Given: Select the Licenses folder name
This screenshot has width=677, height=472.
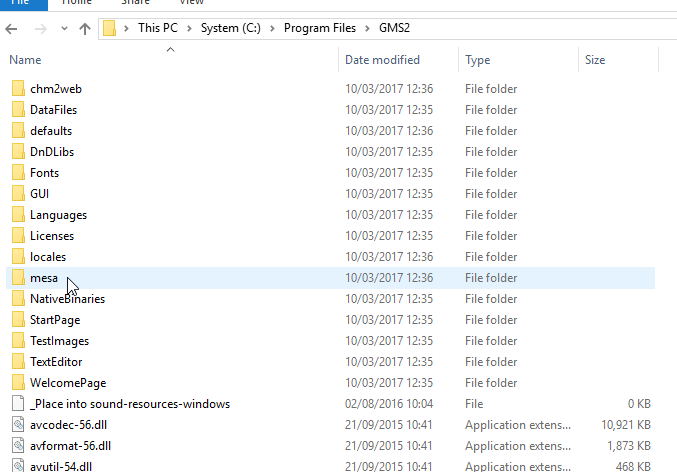Looking at the screenshot, I should click(52, 236).
